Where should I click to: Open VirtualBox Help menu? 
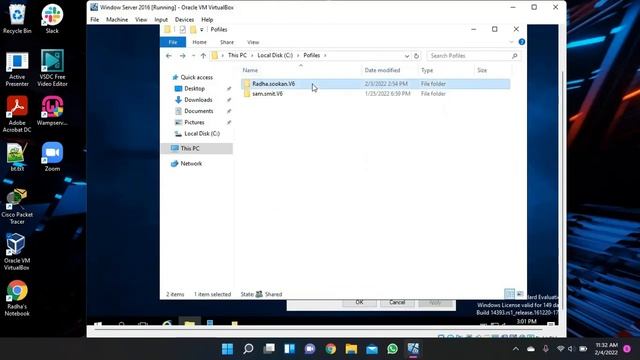point(207,20)
